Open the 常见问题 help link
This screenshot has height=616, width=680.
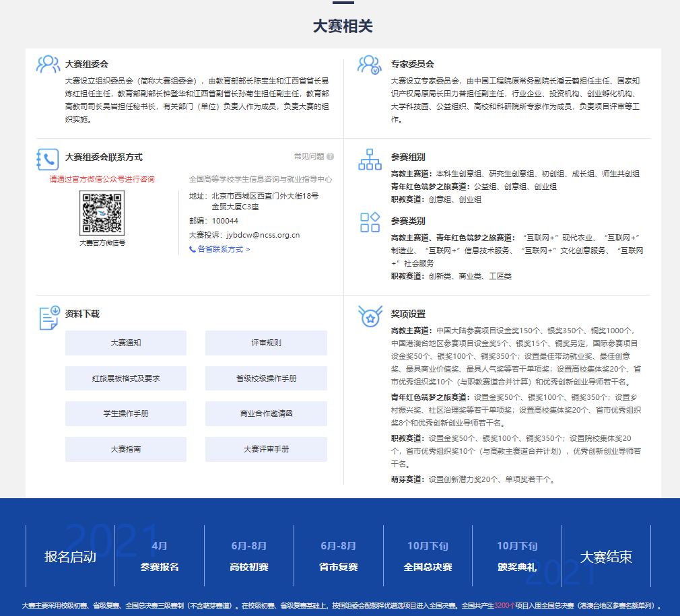pyautogui.click(x=309, y=157)
